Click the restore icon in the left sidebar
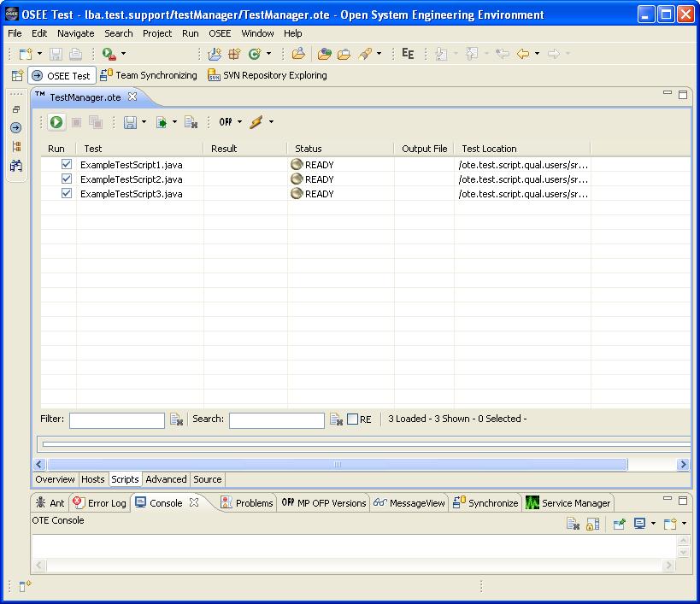This screenshot has width=700, height=604. 16,109
